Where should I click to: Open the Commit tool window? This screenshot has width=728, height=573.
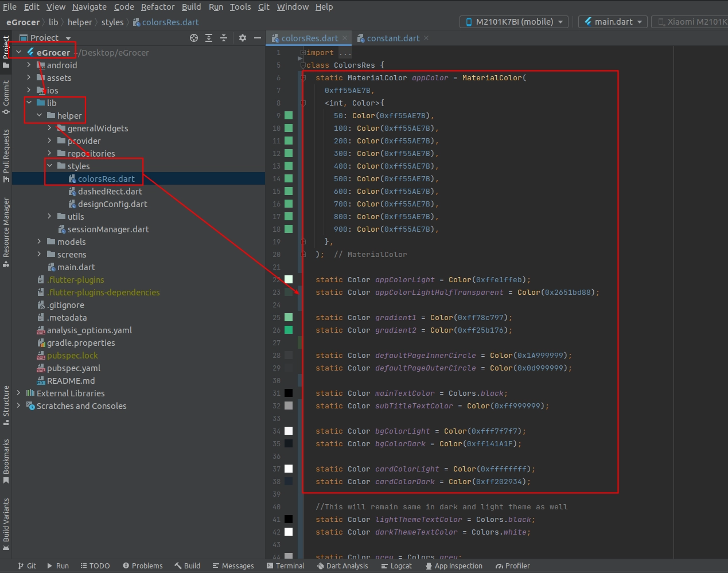tap(6, 97)
